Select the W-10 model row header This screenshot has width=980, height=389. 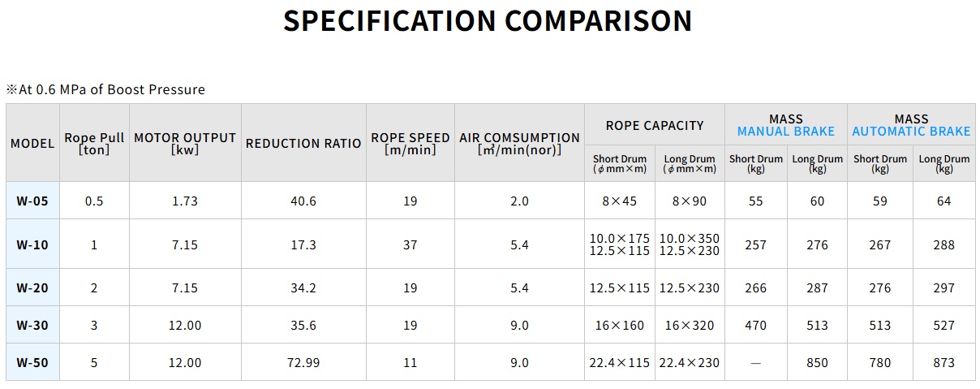pyautogui.click(x=32, y=244)
